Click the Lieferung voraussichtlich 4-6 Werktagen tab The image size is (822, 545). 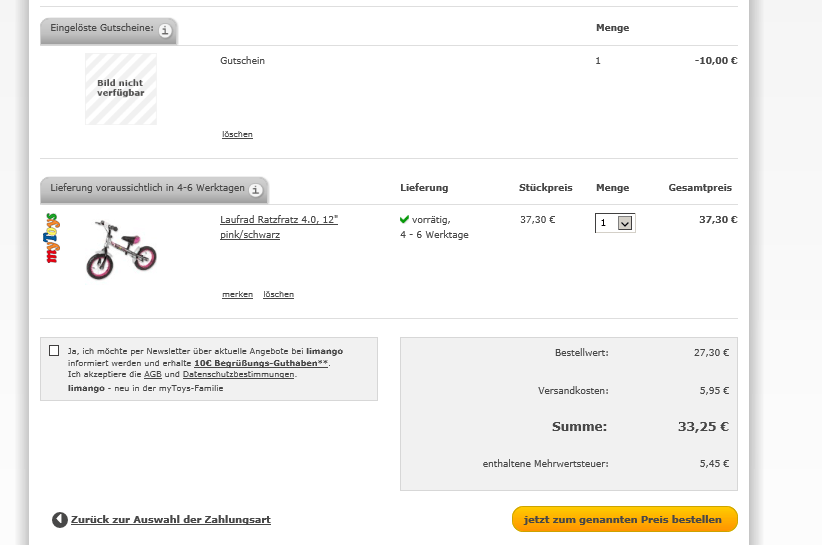(x=147, y=189)
